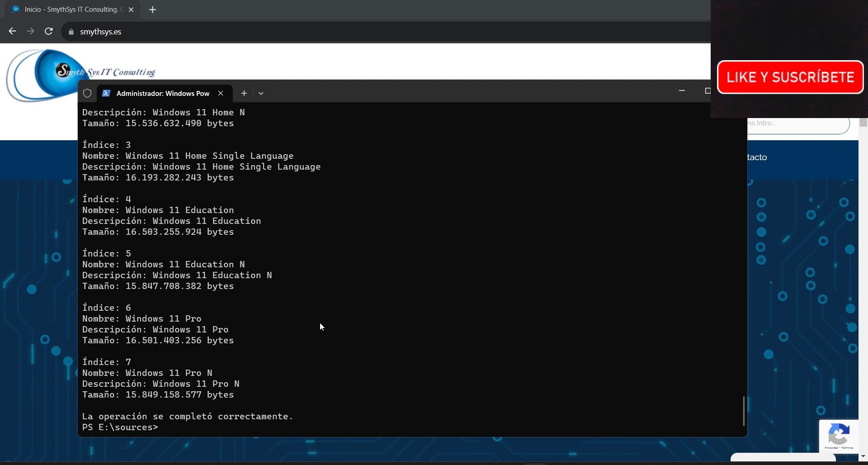Click the shield icon in the terminal title bar
The image size is (868, 465).
tap(87, 93)
